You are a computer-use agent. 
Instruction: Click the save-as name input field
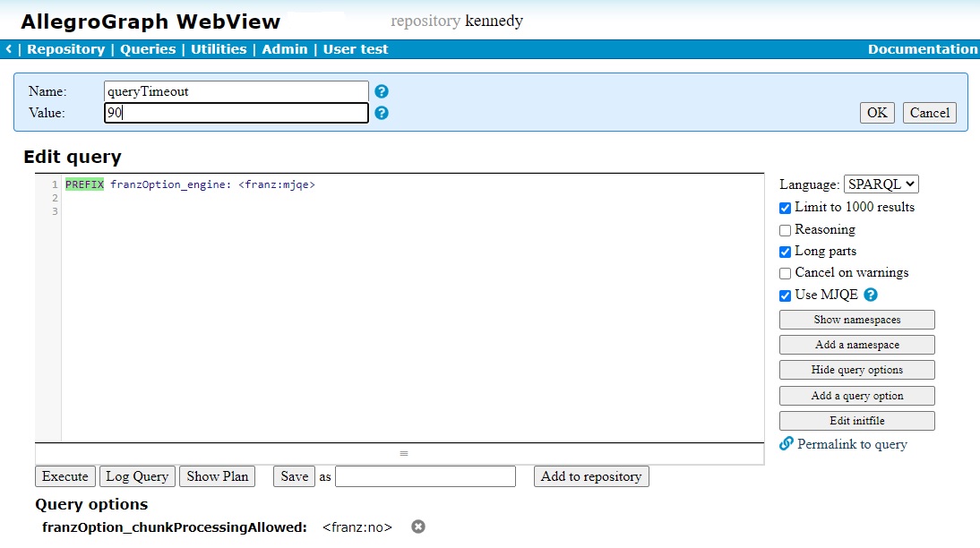click(x=425, y=476)
